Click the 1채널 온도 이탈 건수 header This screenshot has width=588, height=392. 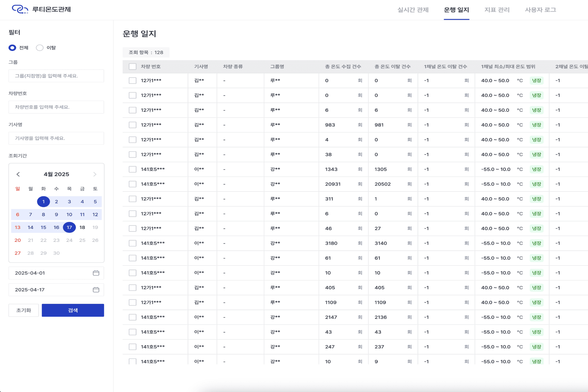tap(445, 67)
